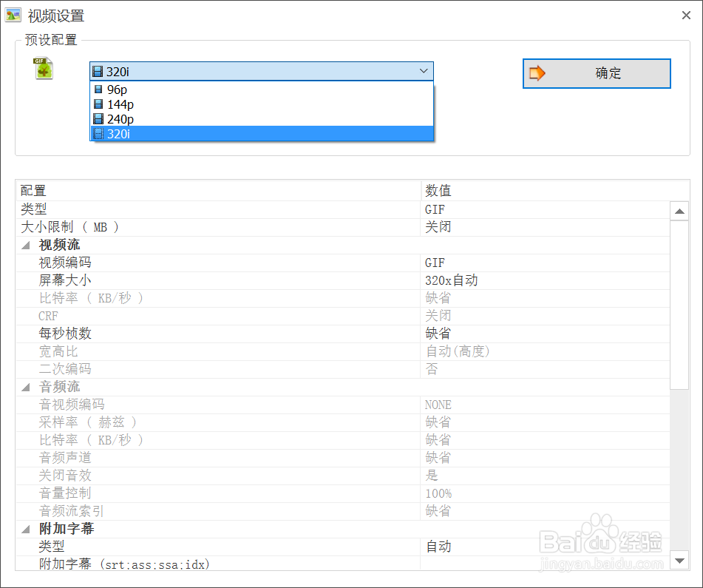Screen dimensions: 703x588
Task: Click the vertical scrollbar thumb
Action: [679, 305]
